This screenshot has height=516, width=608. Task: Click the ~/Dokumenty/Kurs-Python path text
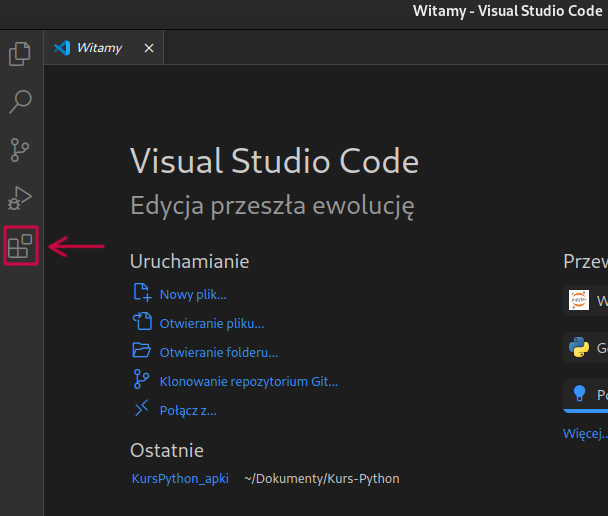point(322,478)
